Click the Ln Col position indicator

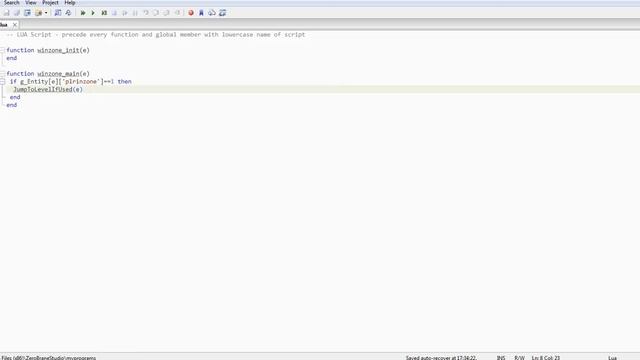[546, 358]
